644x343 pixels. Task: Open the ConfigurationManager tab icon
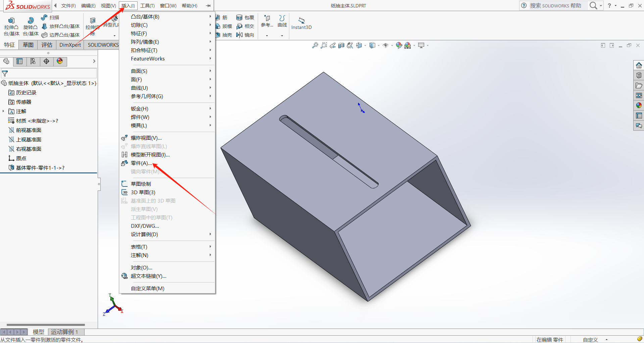33,61
